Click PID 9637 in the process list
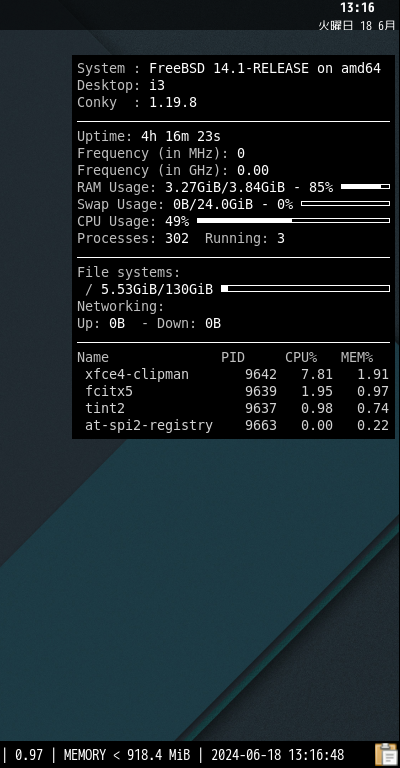The height and width of the screenshot is (768, 400). [x=261, y=408]
